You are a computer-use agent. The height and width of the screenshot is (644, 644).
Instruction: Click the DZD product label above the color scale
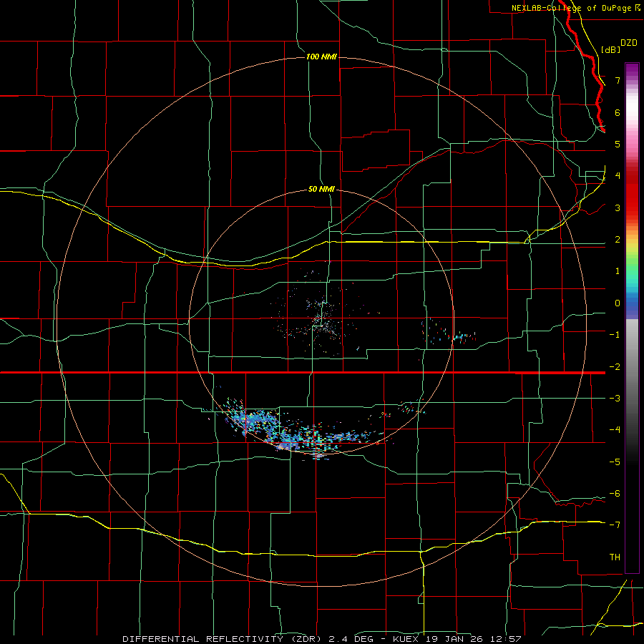coord(629,43)
